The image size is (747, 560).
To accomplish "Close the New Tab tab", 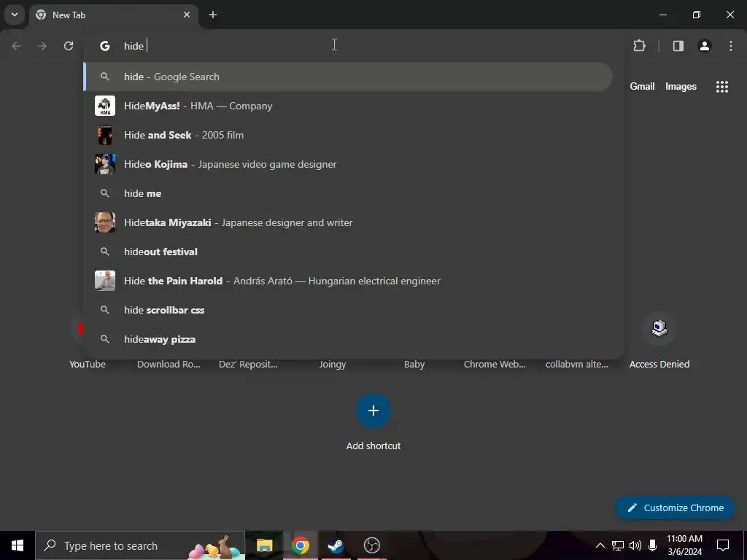I will [x=187, y=15].
